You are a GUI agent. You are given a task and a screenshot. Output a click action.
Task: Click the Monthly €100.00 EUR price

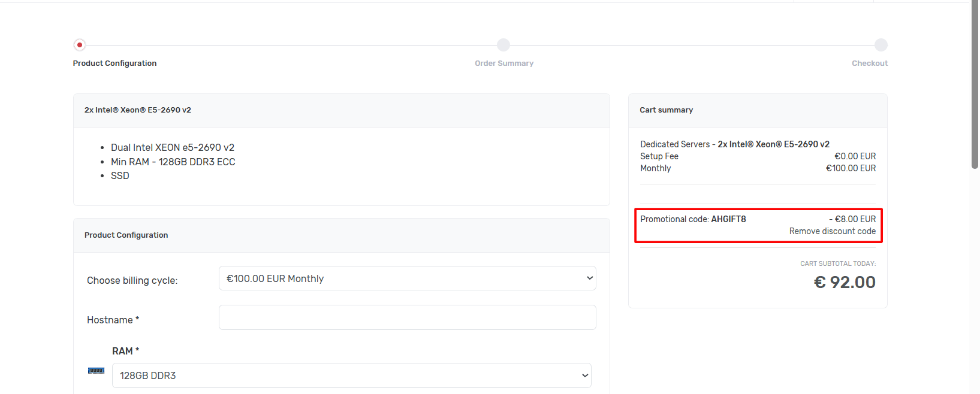click(x=851, y=168)
